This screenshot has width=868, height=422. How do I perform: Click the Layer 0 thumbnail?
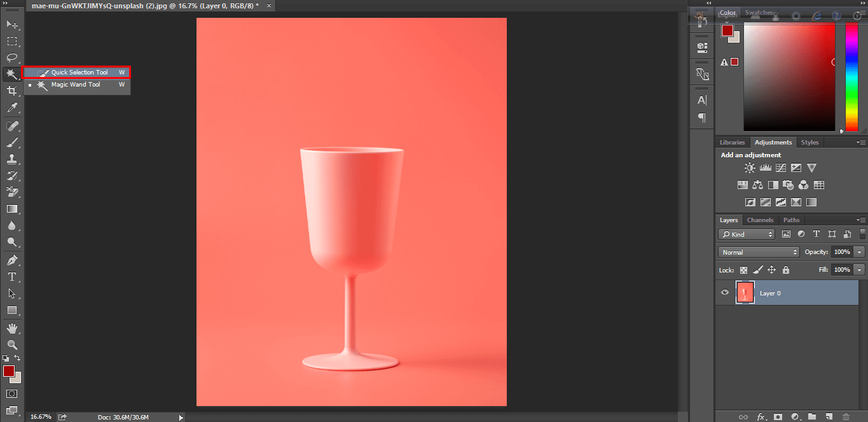[745, 292]
